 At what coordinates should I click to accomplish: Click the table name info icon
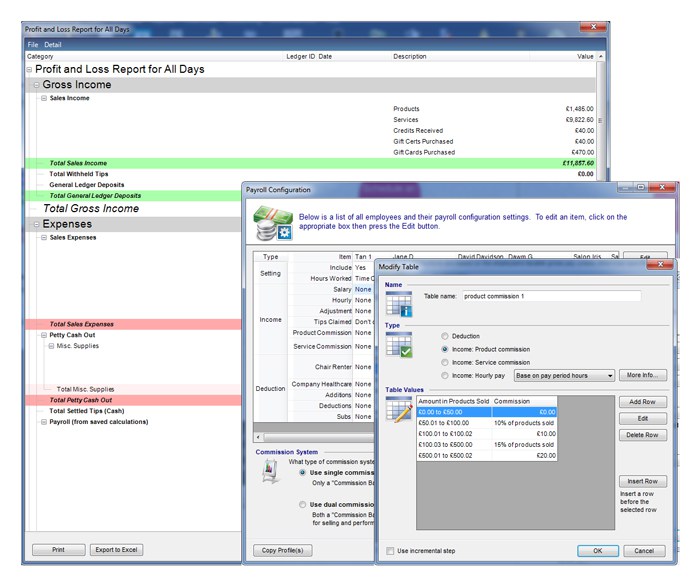coord(400,304)
